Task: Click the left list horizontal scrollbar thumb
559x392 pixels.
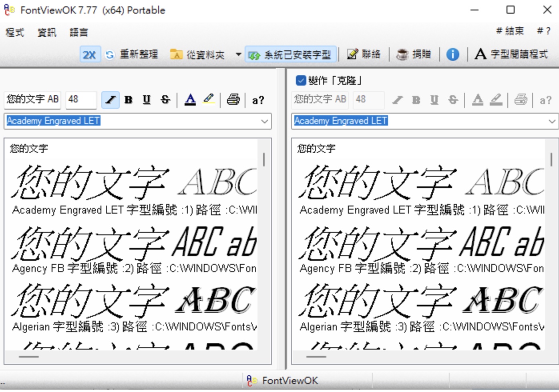Action: tap(28, 356)
